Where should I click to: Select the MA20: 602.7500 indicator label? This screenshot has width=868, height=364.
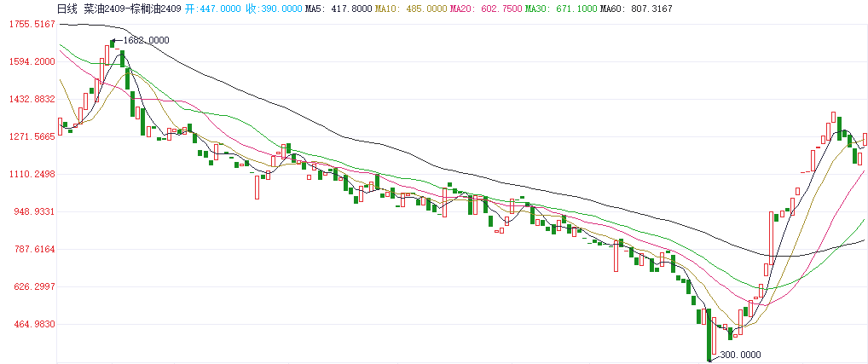point(484,9)
